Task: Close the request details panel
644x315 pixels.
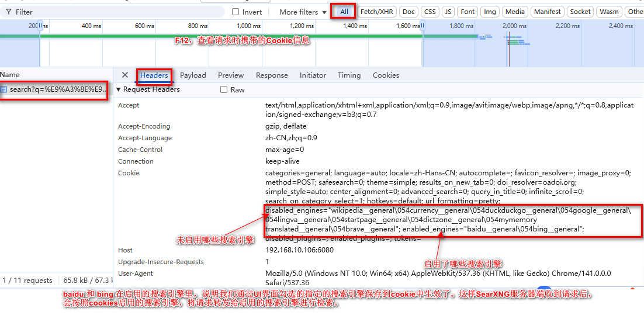Action: click(125, 75)
